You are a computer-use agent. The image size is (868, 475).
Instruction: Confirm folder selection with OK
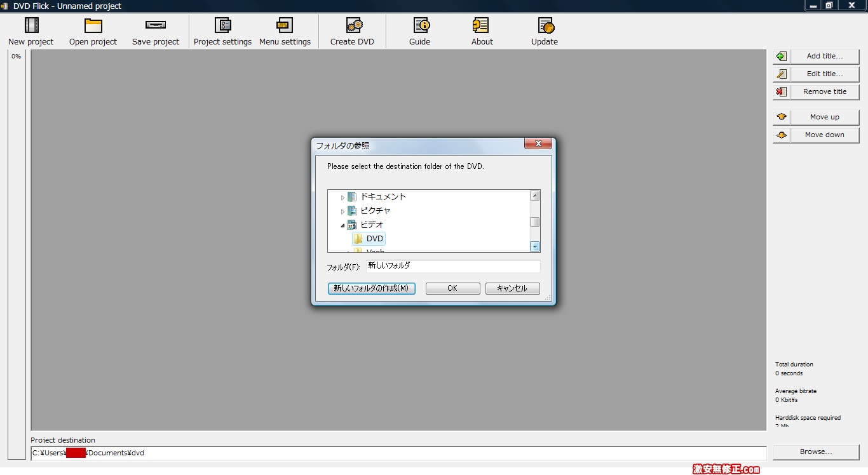(x=452, y=288)
